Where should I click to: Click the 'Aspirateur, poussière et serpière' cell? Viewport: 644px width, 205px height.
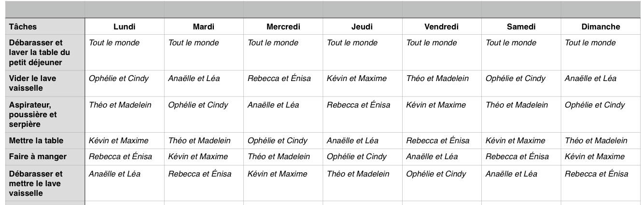tap(45, 114)
